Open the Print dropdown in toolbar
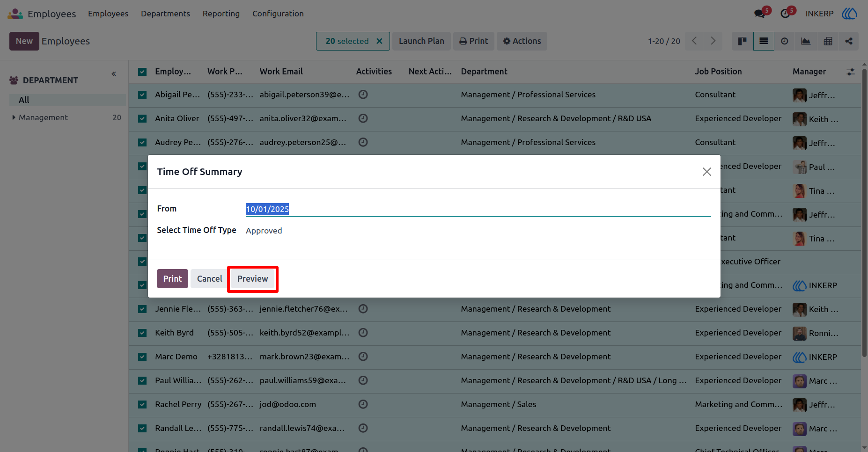The height and width of the screenshot is (452, 868). pyautogui.click(x=474, y=41)
